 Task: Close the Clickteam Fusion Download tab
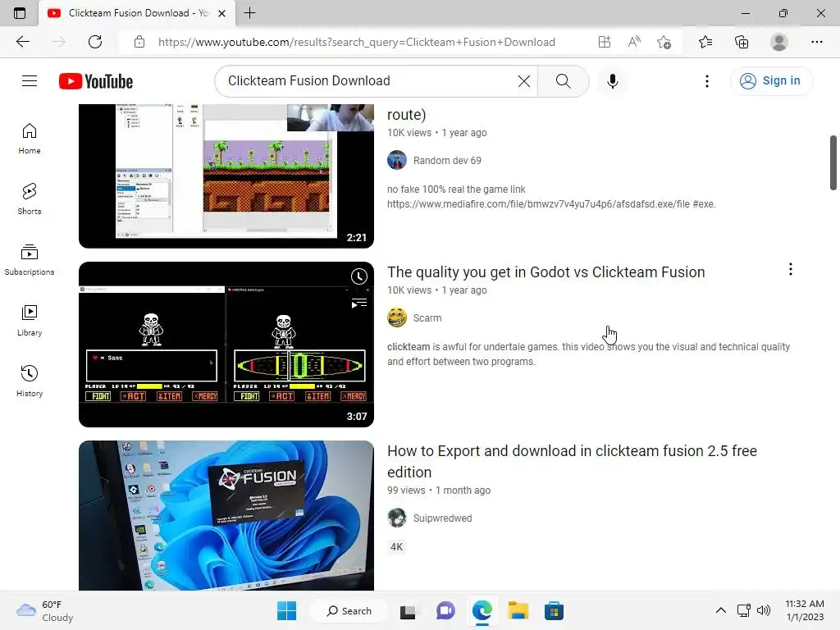point(221,13)
